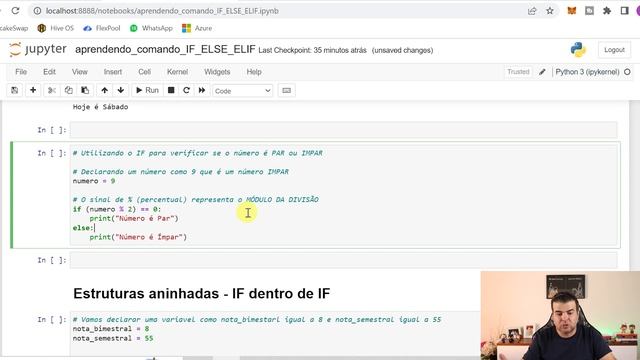
Task: Click Estruturas aninhadas - IF dentro de IF heading
Action: [x=202, y=293]
